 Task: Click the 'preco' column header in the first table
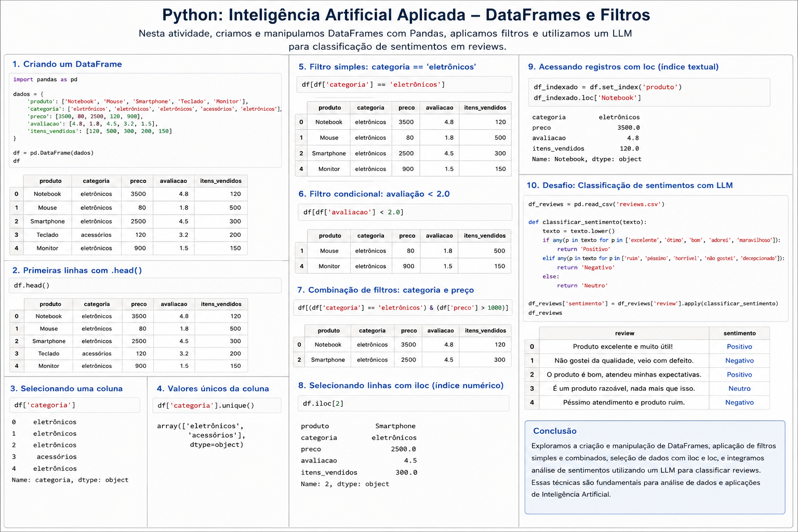coord(138,181)
